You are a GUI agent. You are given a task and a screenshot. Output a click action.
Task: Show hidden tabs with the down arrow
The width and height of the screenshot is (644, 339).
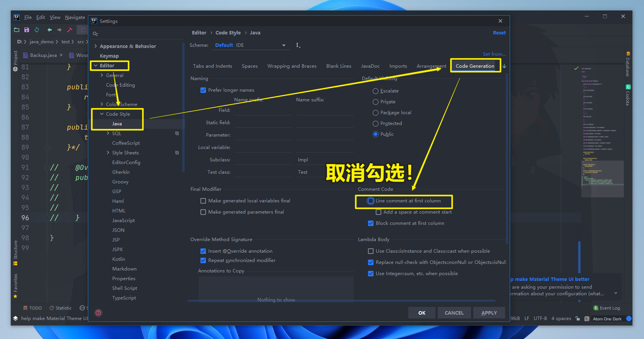[504, 66]
